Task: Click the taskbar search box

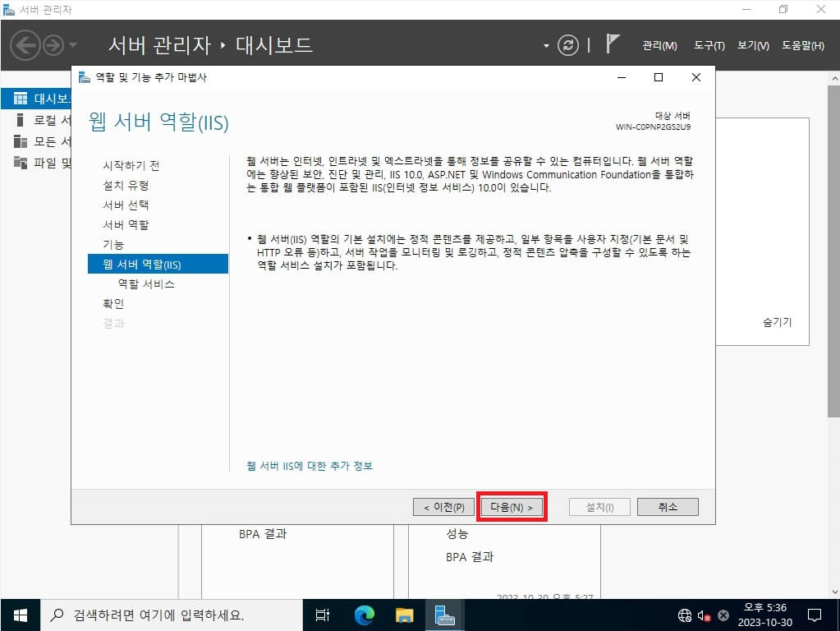Action: point(172,615)
